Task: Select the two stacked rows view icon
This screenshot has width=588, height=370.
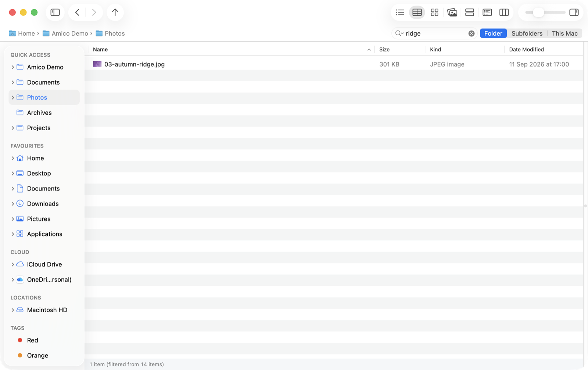Action: [469, 13]
